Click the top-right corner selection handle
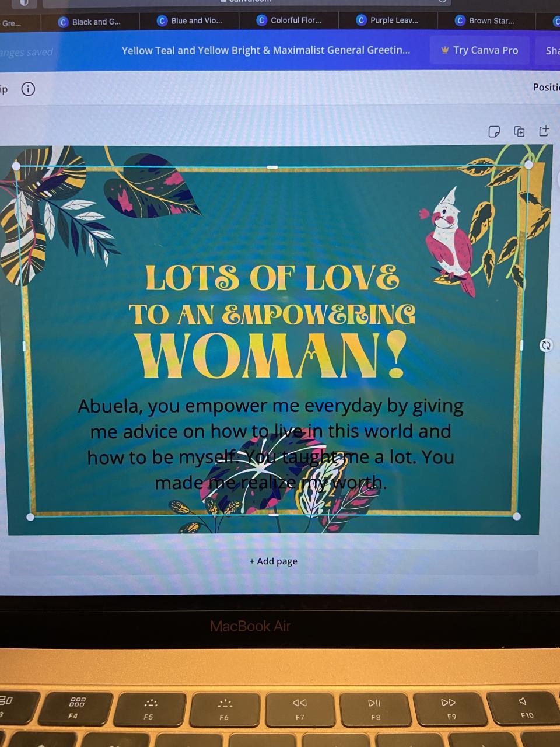This screenshot has width=560, height=747. click(528, 165)
